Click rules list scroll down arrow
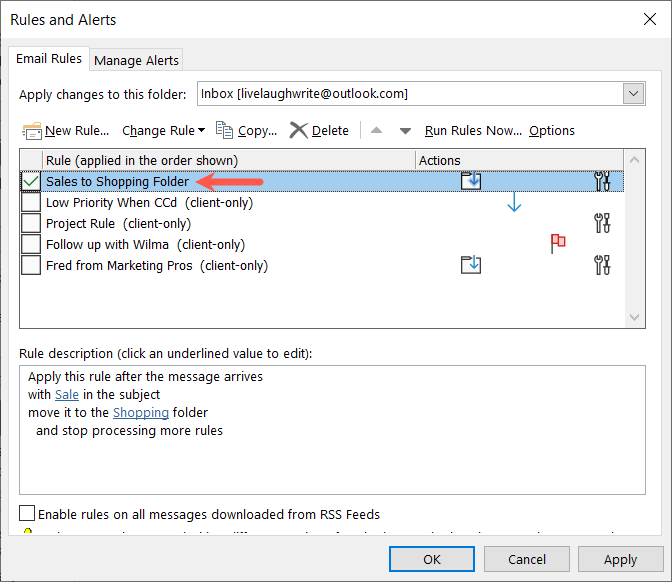672x582 pixels. (634, 317)
